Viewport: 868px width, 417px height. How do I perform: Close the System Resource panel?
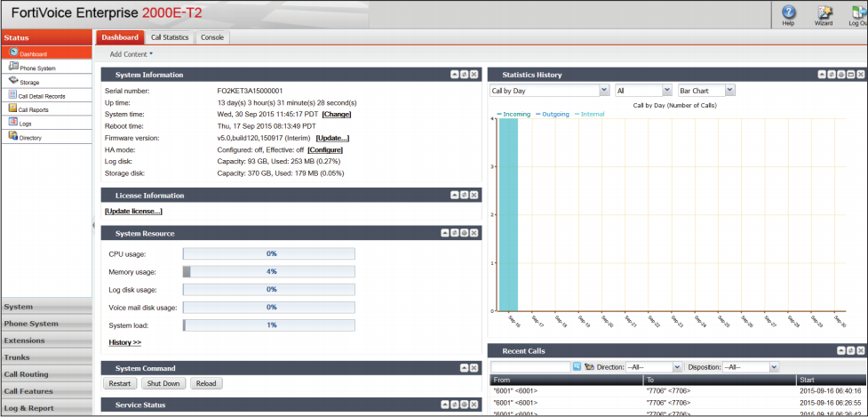coord(474,233)
